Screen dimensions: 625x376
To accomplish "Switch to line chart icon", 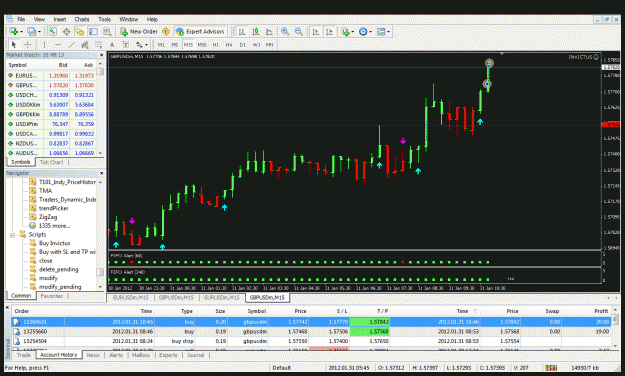I will coord(269,31).
